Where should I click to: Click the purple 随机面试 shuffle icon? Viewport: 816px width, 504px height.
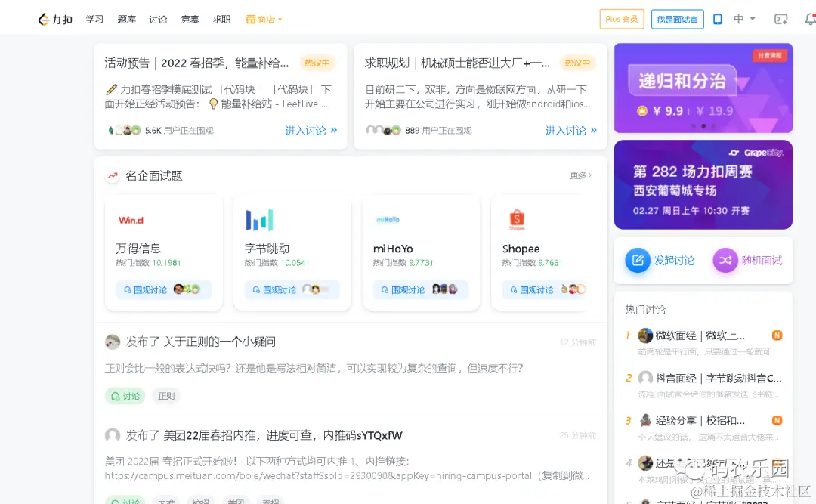pos(725,259)
